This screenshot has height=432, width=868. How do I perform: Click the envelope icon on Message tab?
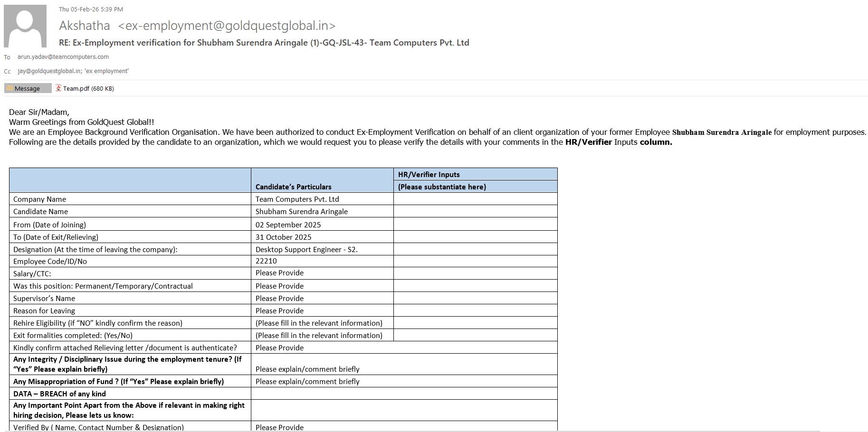point(10,88)
